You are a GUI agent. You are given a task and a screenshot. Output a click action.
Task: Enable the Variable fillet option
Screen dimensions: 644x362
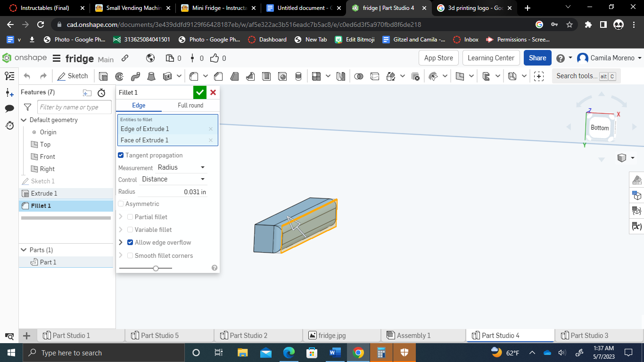coord(130,230)
